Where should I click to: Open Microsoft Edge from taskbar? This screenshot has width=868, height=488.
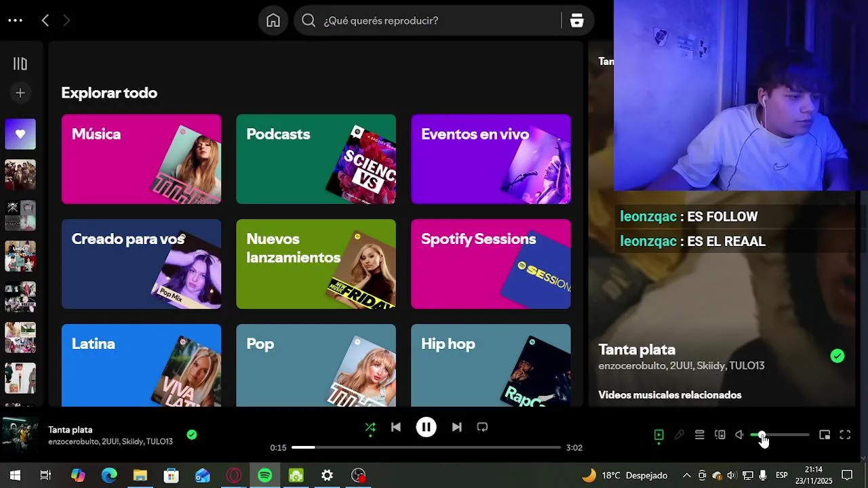(x=109, y=476)
